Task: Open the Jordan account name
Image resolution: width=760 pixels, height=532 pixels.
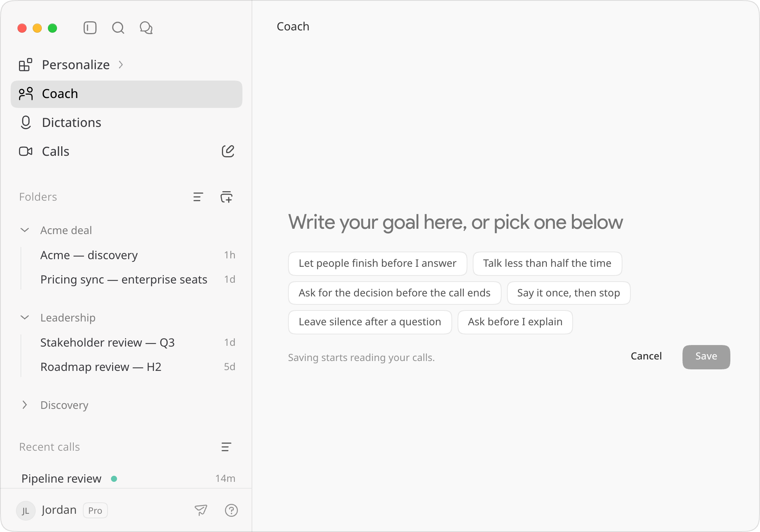Action: pos(59,510)
